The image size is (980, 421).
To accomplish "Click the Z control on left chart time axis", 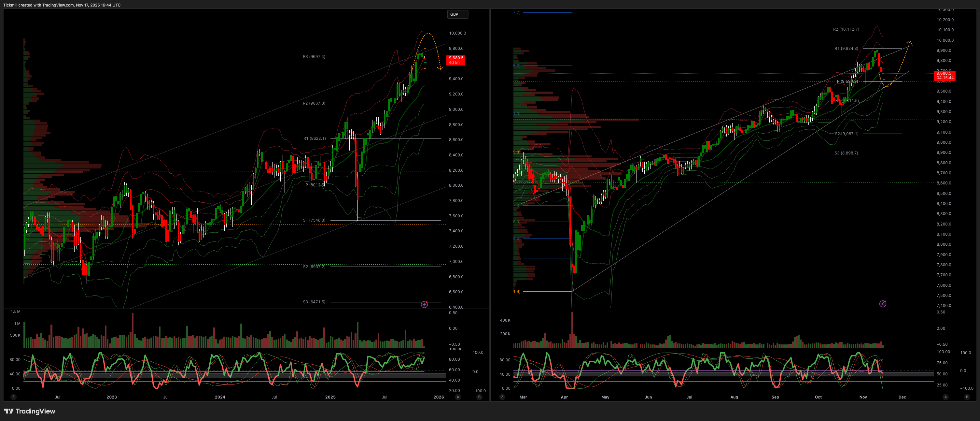I will tap(13, 397).
